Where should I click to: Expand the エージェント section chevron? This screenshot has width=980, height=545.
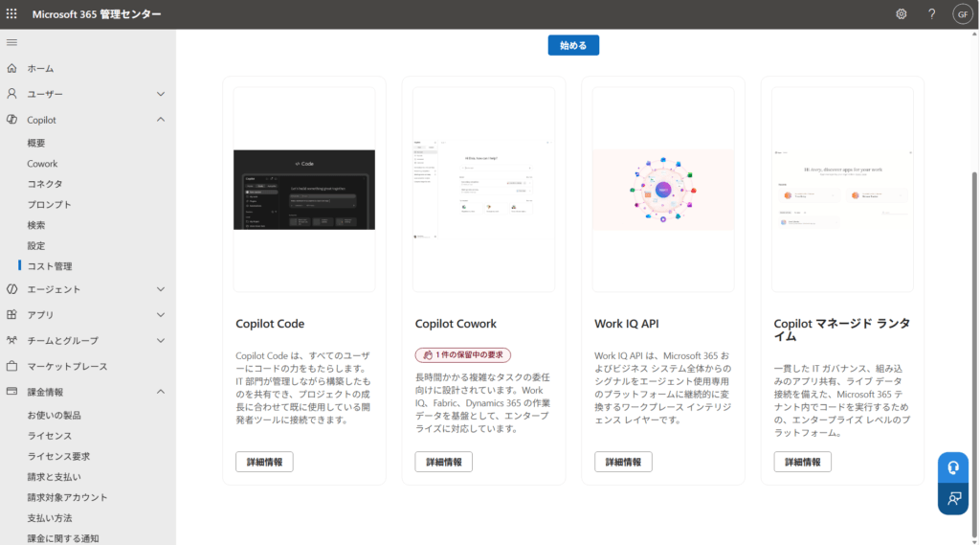coord(161,289)
